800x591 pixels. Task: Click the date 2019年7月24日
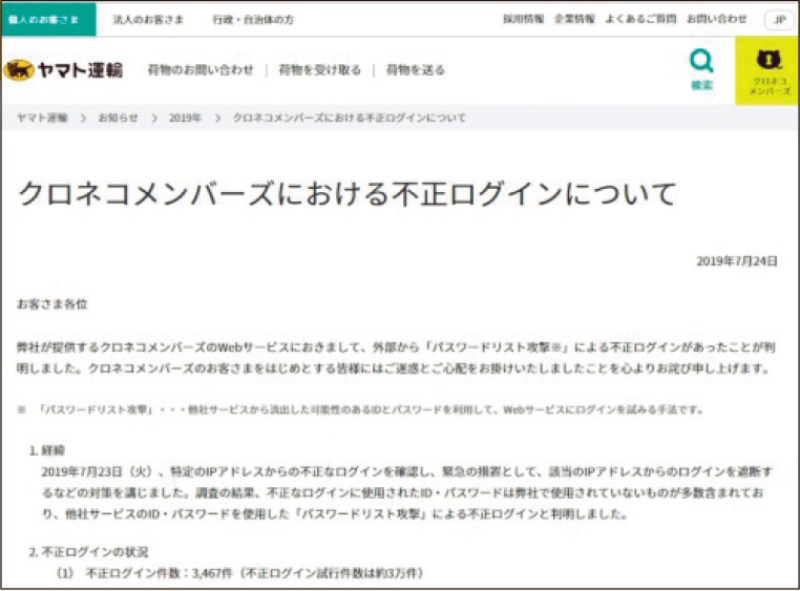(x=736, y=261)
